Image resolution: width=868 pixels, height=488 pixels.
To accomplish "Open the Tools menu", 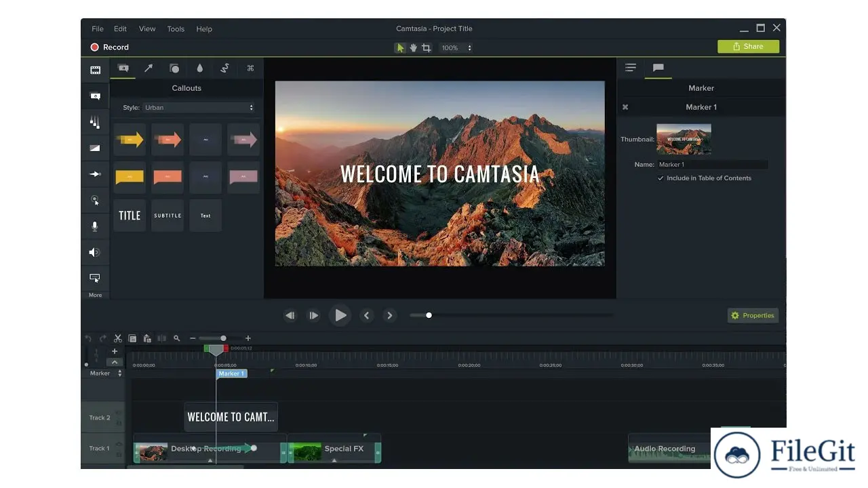I will coord(176,29).
